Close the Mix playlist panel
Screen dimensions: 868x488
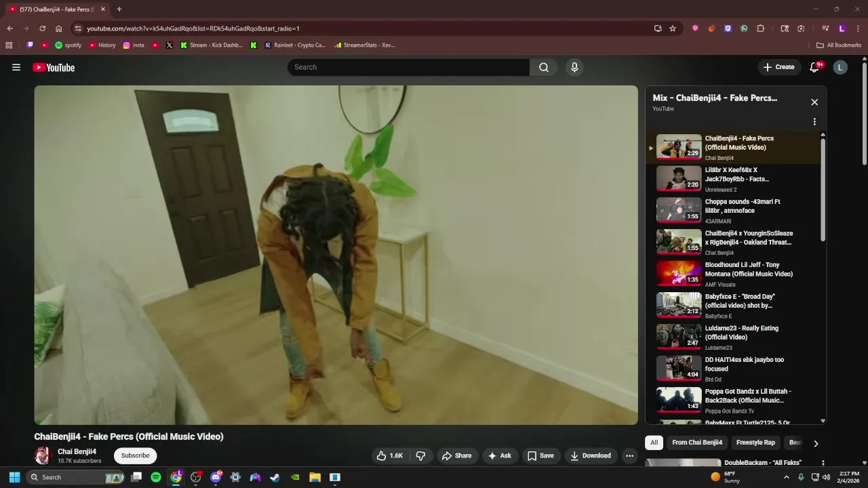click(x=814, y=102)
